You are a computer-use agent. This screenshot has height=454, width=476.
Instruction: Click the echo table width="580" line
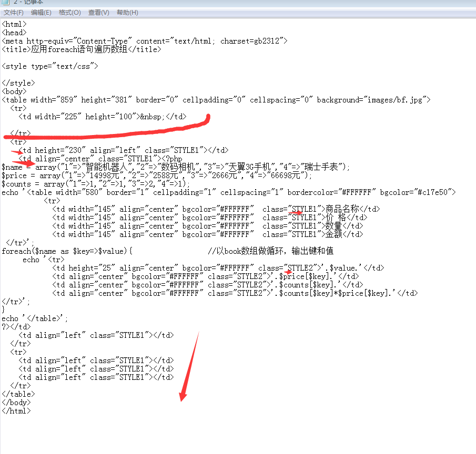point(229,192)
